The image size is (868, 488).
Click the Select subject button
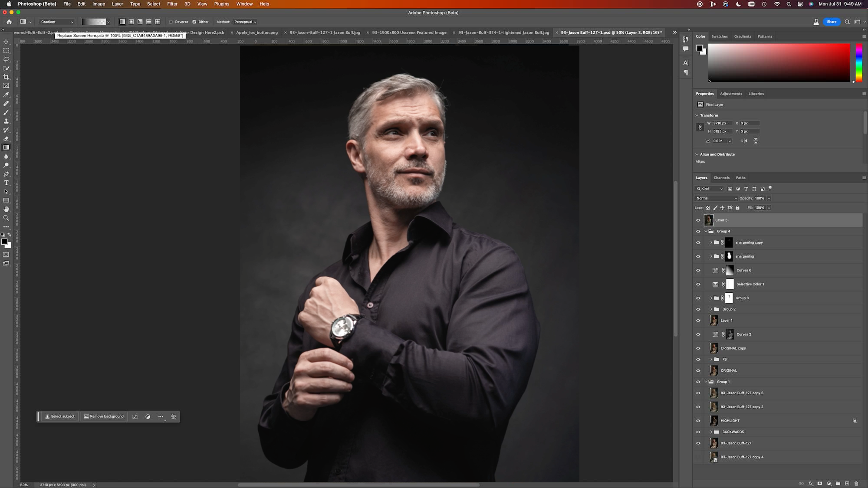tap(60, 416)
